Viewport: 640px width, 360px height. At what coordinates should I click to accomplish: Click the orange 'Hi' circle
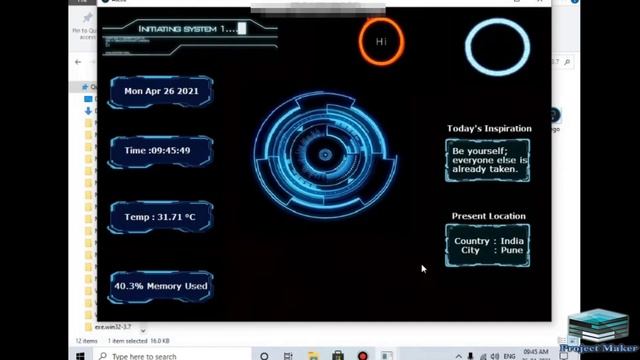click(382, 41)
